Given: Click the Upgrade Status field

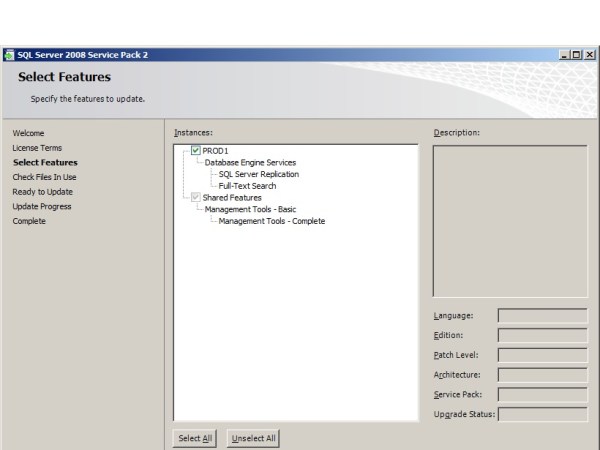Looking at the screenshot, I should pos(542,414).
